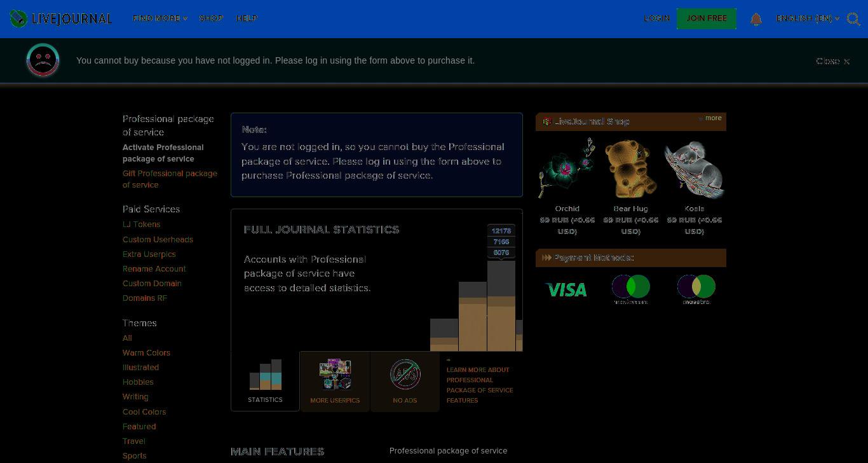The height and width of the screenshot is (463, 868).
Task: Open the notifications bell icon
Action: [756, 19]
